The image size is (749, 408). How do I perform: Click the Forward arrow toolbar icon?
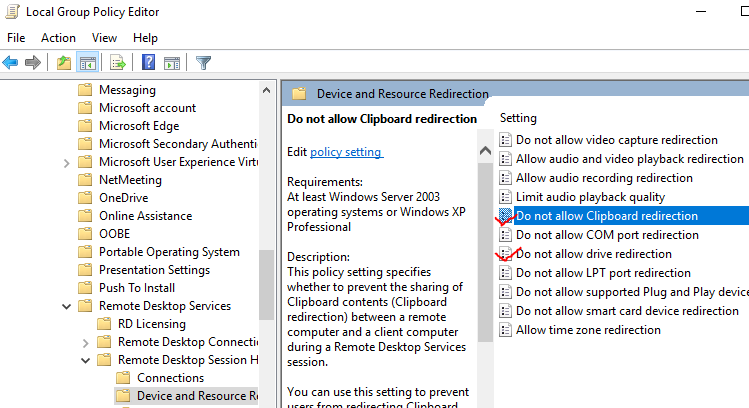tap(33, 62)
